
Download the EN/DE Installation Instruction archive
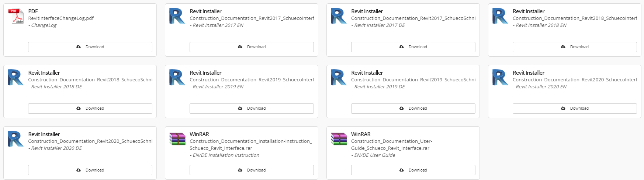click(x=252, y=170)
